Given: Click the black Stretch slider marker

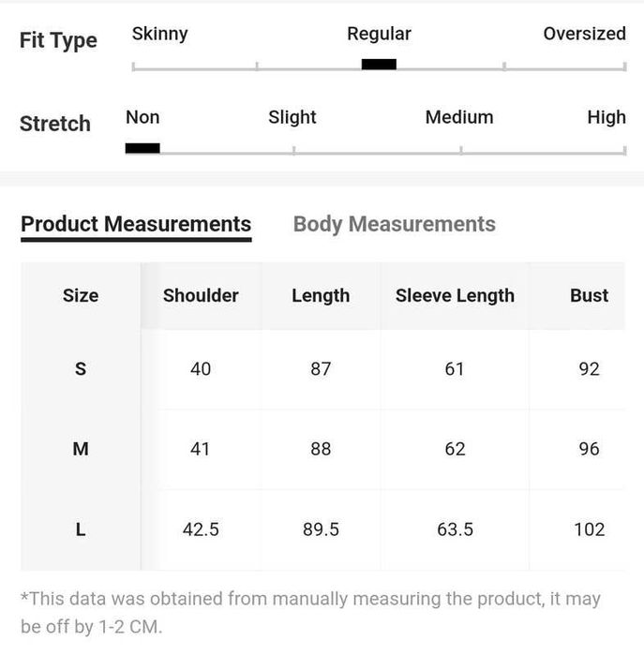Looking at the screenshot, I should tap(142, 148).
